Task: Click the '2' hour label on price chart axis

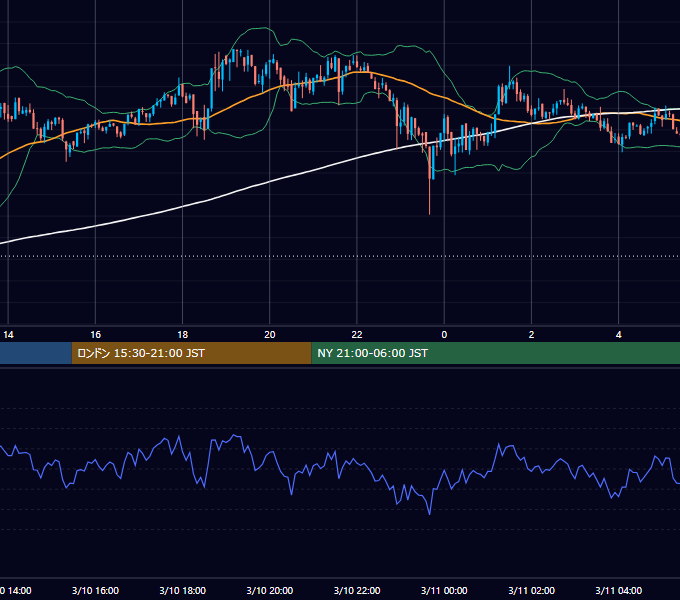Action: coord(531,335)
